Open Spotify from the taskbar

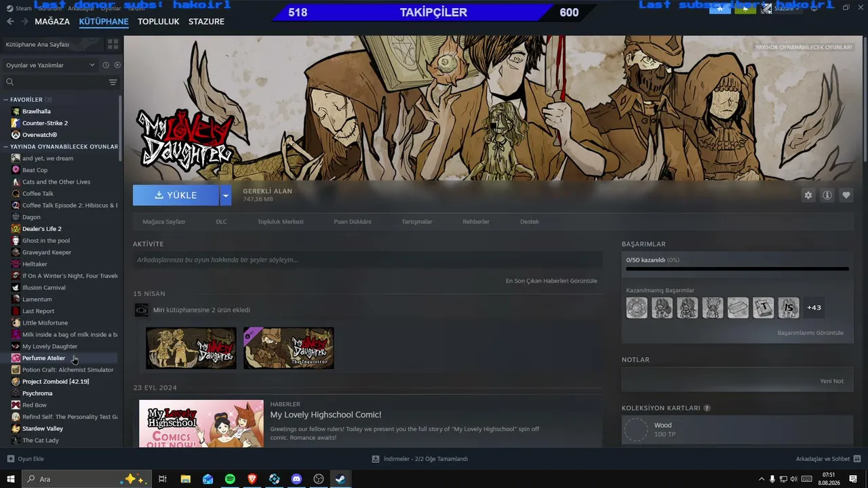[x=230, y=479]
